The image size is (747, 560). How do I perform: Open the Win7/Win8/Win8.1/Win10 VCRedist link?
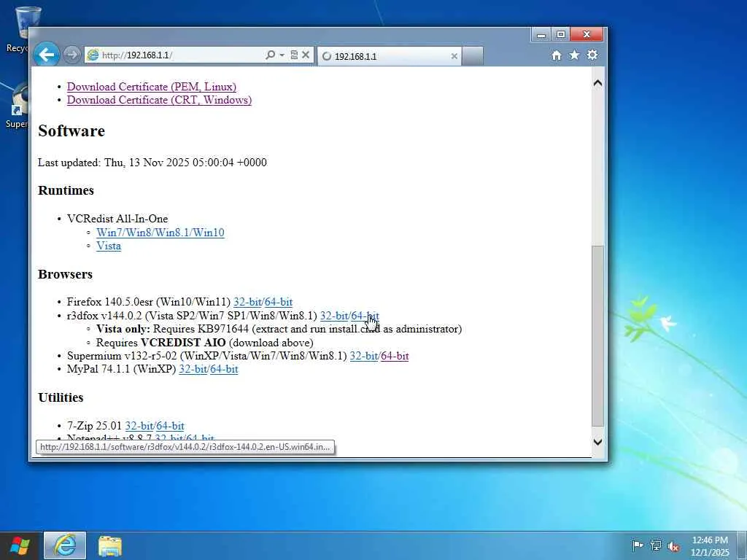[x=160, y=233]
